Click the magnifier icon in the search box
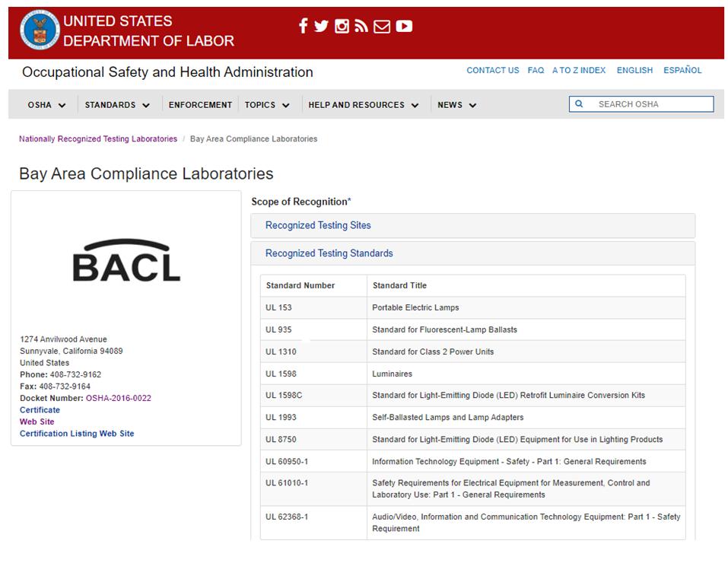The width and height of the screenshot is (728, 563). click(579, 103)
